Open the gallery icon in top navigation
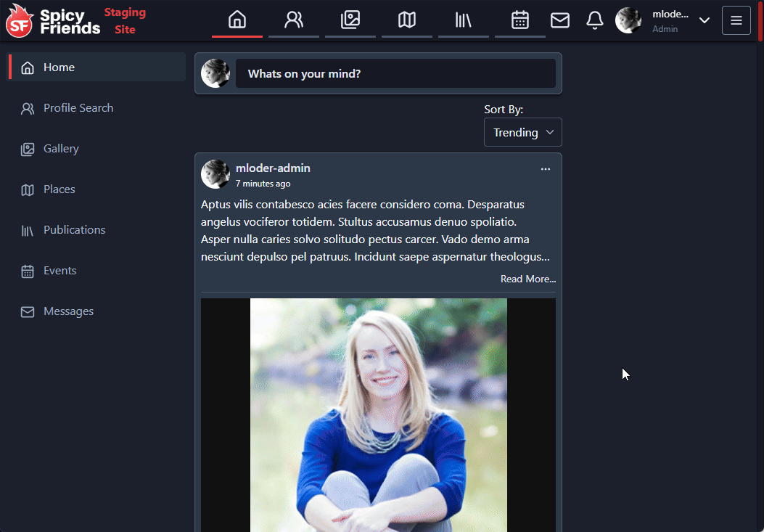764x532 pixels. pos(350,20)
